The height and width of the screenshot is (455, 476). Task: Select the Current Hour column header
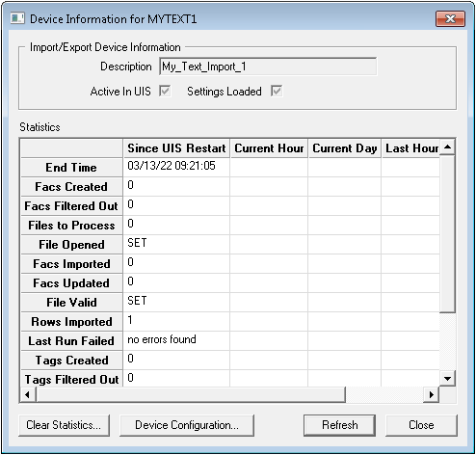tap(269, 148)
